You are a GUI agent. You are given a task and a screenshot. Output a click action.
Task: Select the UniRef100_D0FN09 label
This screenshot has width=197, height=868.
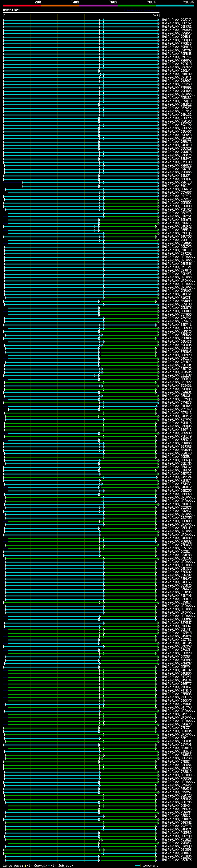point(177,521)
